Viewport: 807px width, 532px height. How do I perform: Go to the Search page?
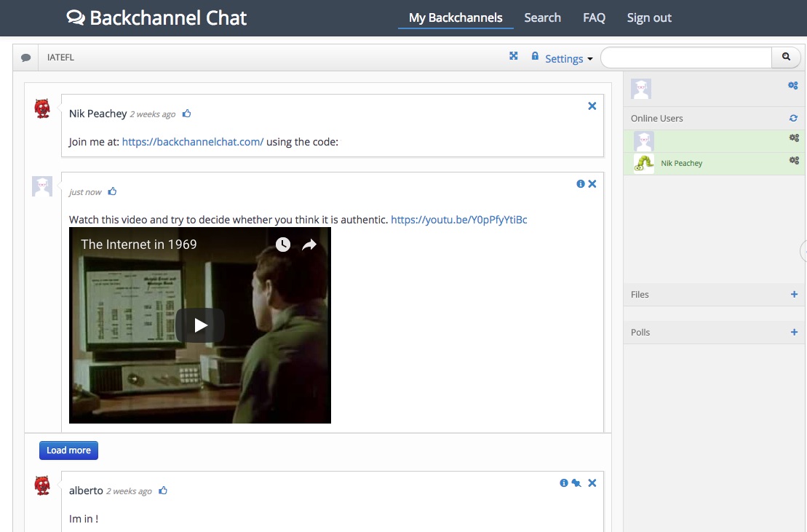[x=542, y=17]
